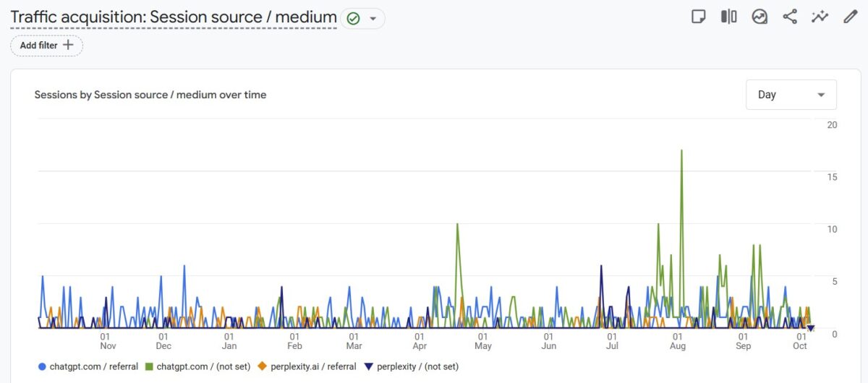Click the tallest green spike in August

(681, 151)
